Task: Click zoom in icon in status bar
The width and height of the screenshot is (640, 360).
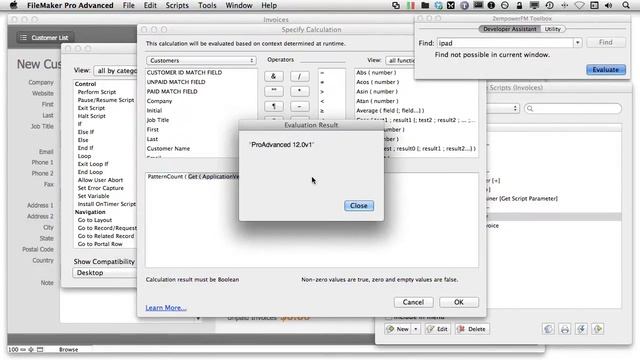Action: click(x=31, y=350)
